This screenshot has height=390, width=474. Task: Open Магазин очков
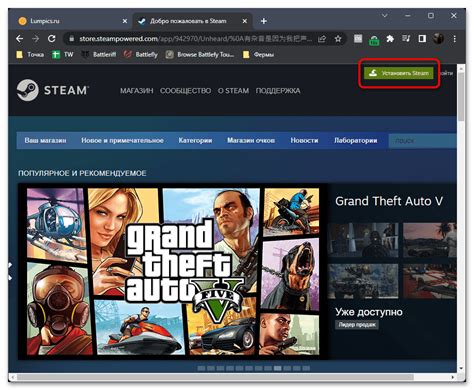251,141
